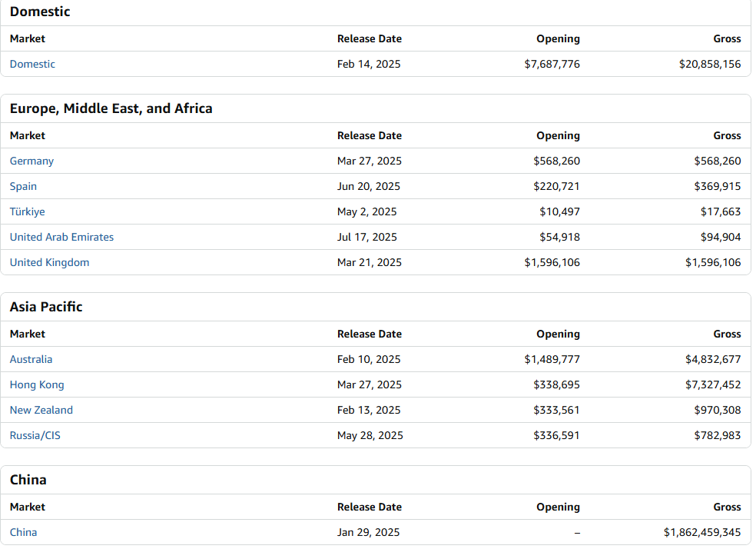Open the Australia market link

tap(31, 359)
